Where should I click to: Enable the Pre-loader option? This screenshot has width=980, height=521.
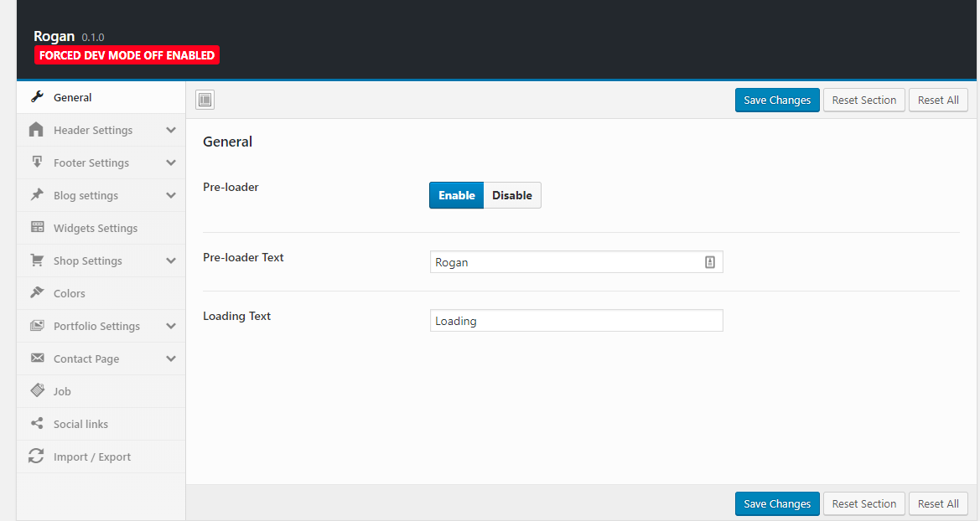[456, 195]
